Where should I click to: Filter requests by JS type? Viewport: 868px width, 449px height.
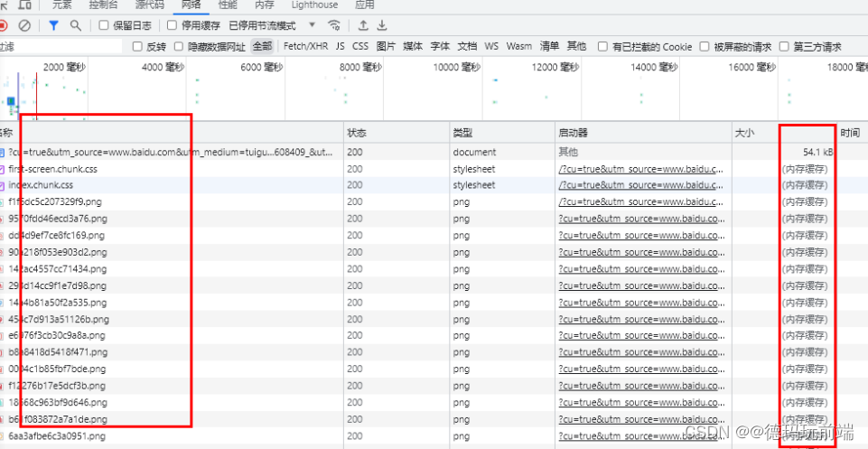coord(340,46)
